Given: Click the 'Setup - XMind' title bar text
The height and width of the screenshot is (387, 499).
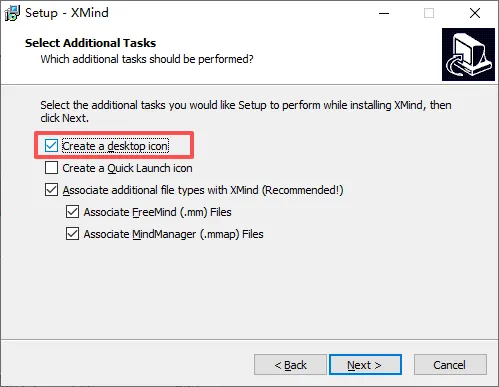Looking at the screenshot, I should point(67,13).
